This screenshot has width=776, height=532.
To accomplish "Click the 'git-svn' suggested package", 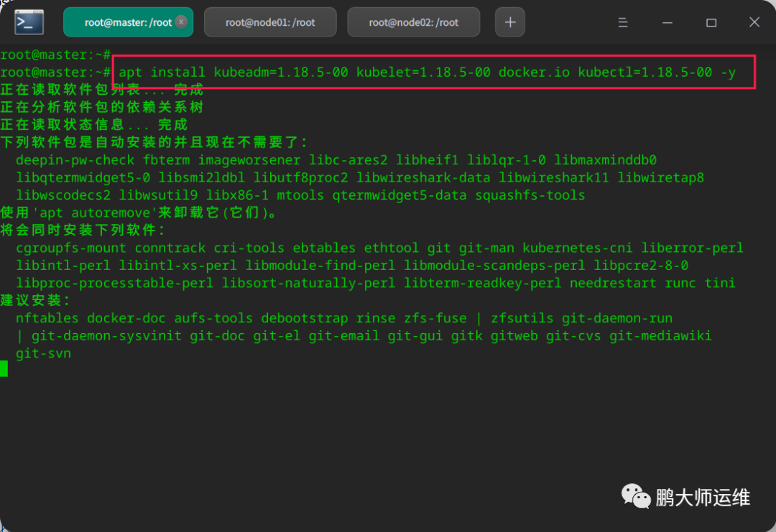I will (43, 353).
